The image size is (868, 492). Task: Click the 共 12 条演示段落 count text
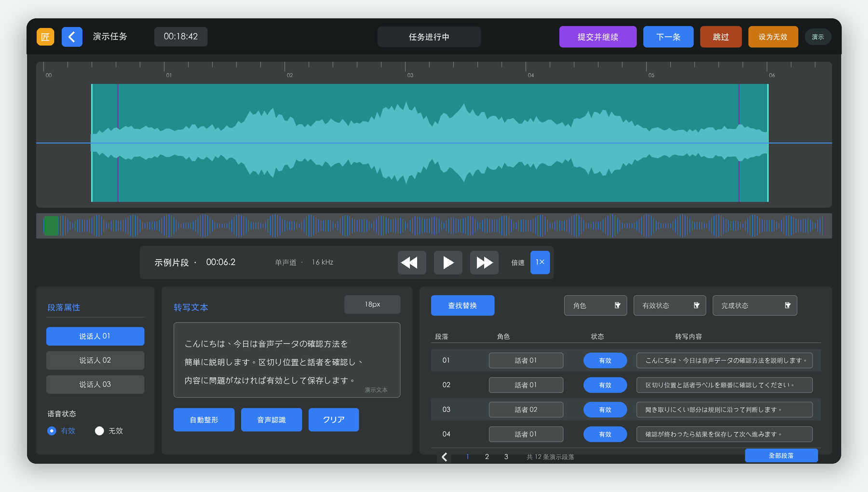pos(550,457)
